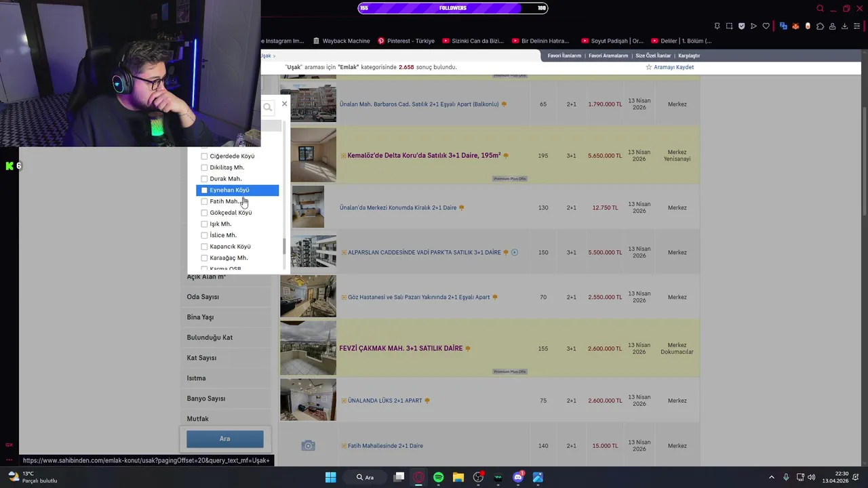
Task: Check the Eynehan Köyü checkbox
Action: [x=204, y=190]
